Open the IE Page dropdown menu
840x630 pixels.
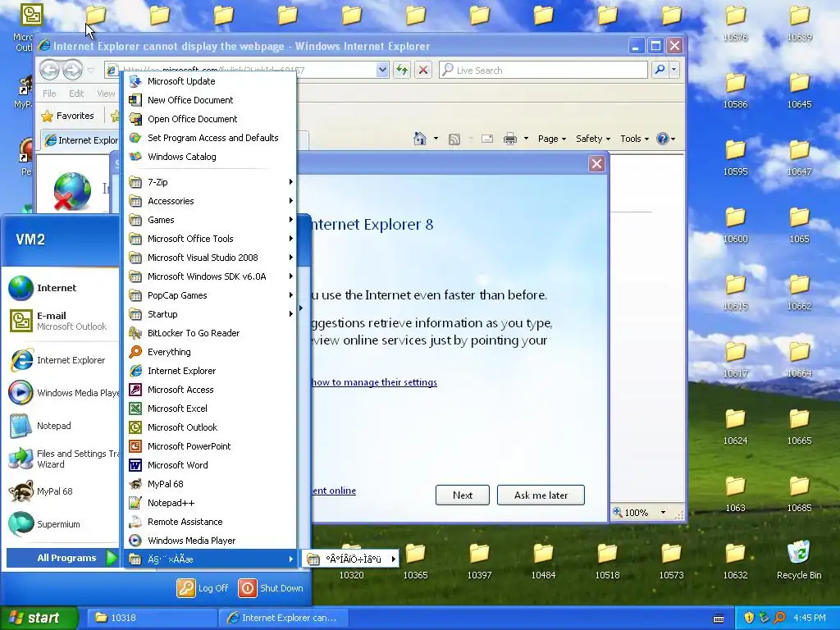pyautogui.click(x=552, y=139)
